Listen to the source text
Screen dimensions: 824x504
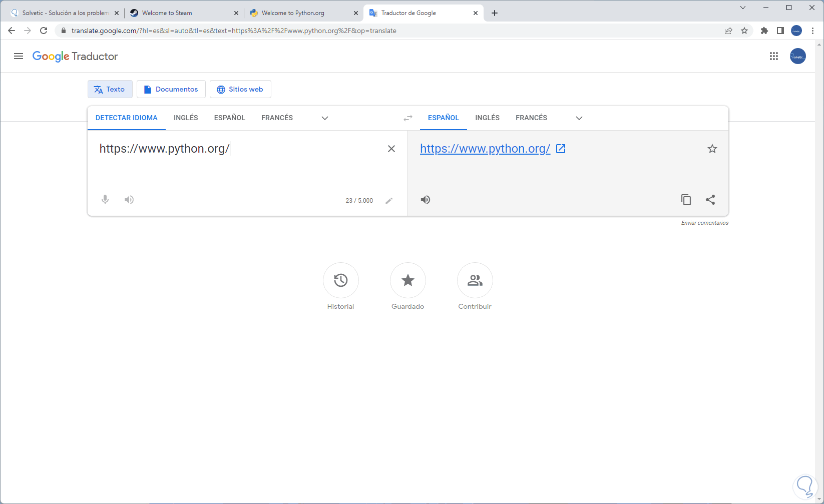pos(129,200)
